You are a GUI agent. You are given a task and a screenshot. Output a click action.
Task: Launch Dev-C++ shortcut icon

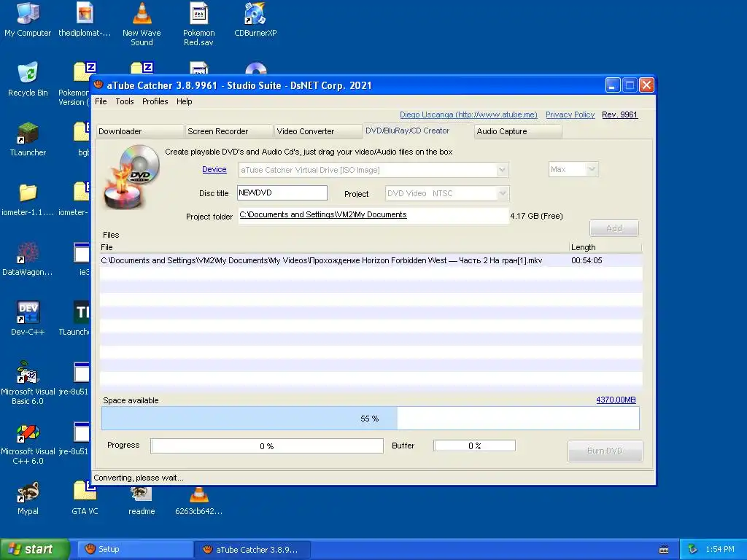(28, 319)
